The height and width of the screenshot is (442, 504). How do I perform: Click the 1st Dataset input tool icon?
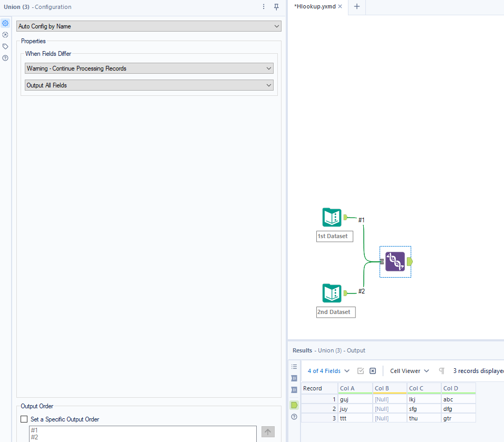click(x=332, y=217)
